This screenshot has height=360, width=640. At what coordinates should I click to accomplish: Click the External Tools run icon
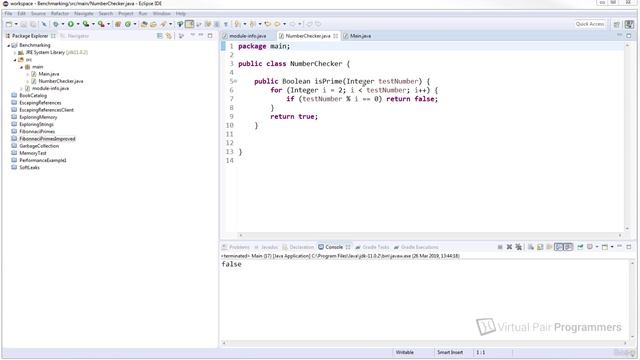pyautogui.click(x=101, y=24)
